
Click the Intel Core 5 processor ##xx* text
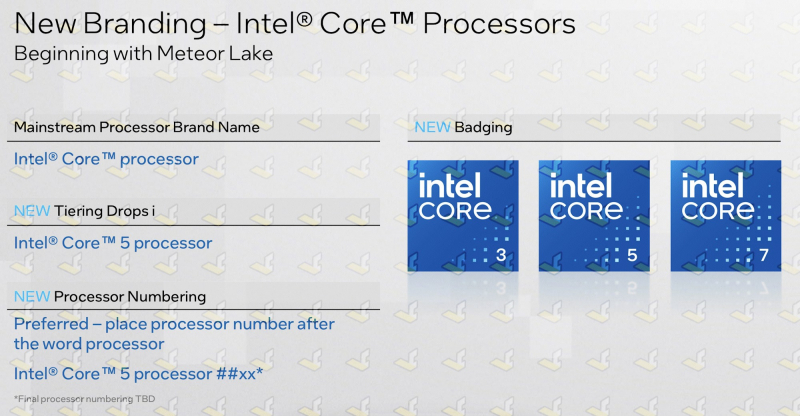tap(138, 374)
